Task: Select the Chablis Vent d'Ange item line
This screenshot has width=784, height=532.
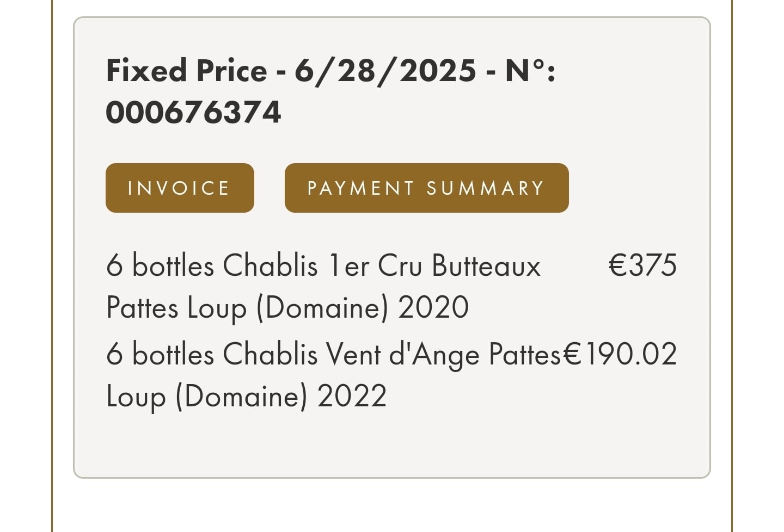Action: point(333,354)
